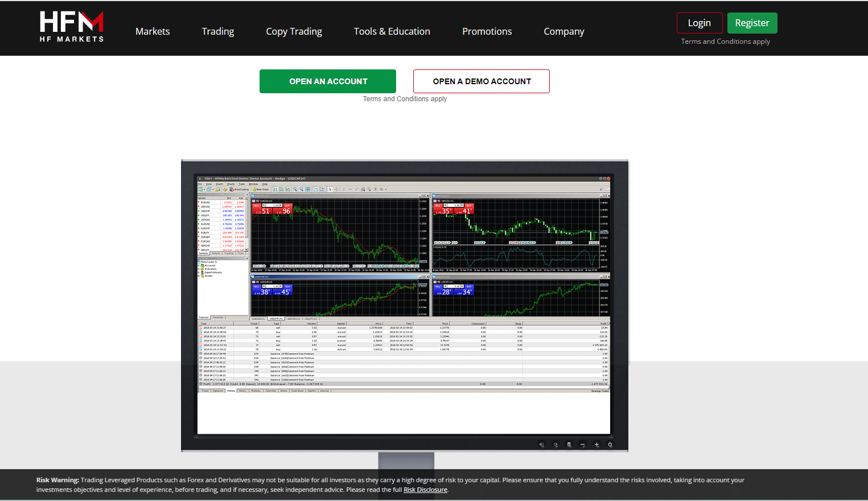This screenshot has height=501, width=868.
Task: Select the Expert Advisors item in Navigator
Action: 213,272
